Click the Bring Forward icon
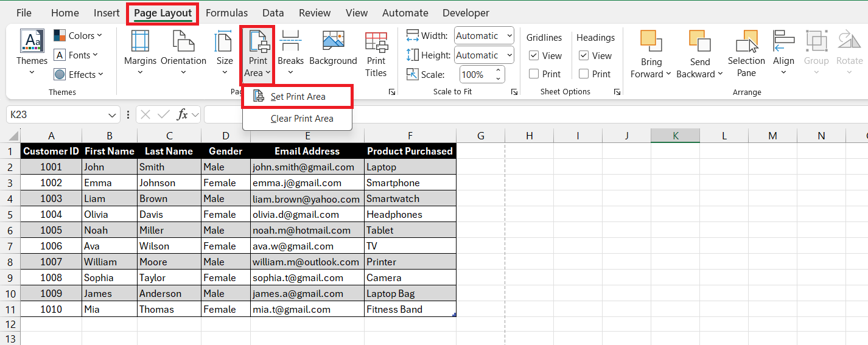Image resolution: width=868 pixels, height=345 pixels. [651, 41]
